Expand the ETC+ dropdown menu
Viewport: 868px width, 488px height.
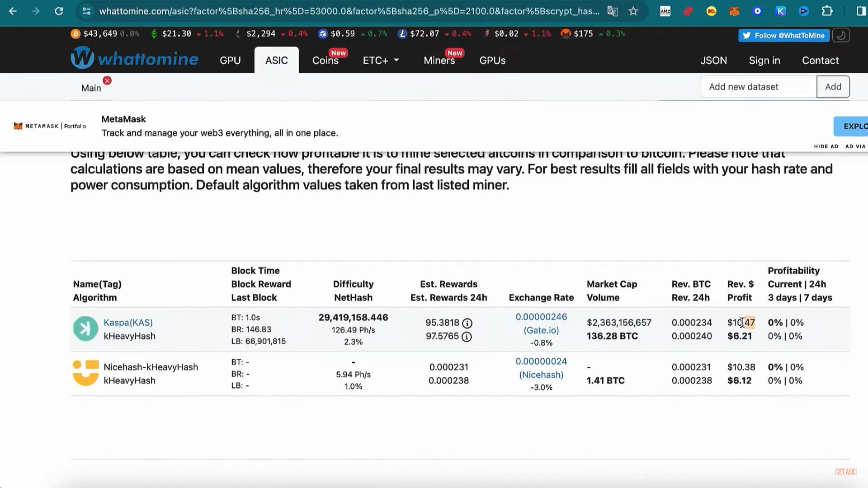tap(381, 60)
